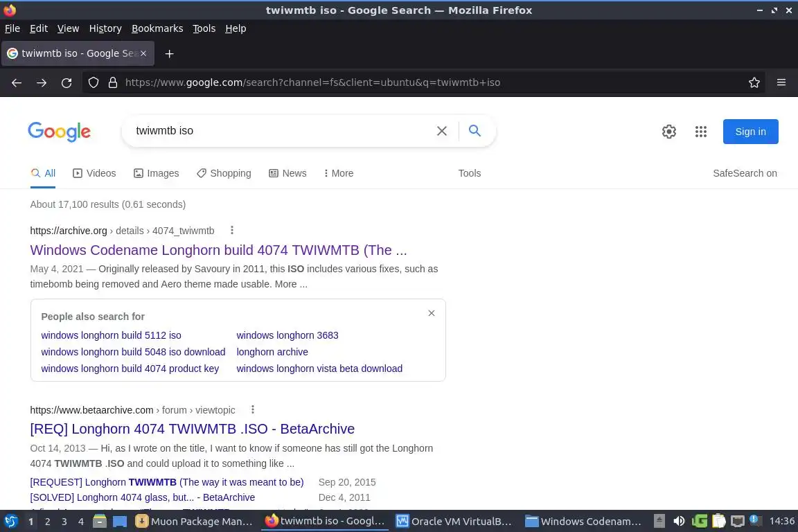
Task: Search windows longhorn build 4074 product key
Action: point(130,368)
